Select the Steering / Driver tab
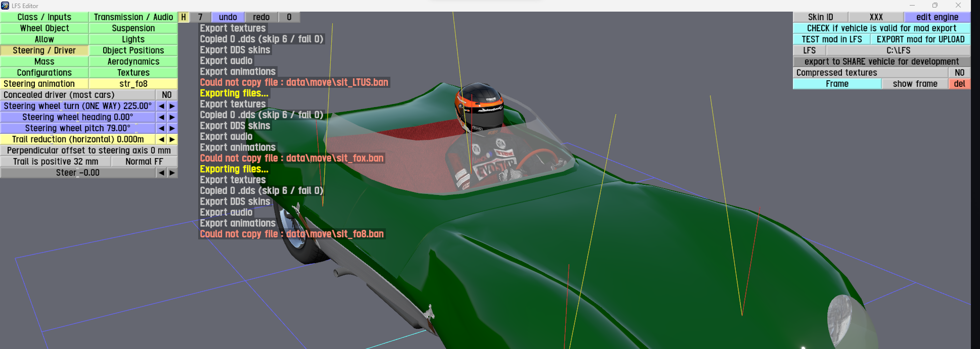The image size is (980, 349). click(x=44, y=51)
